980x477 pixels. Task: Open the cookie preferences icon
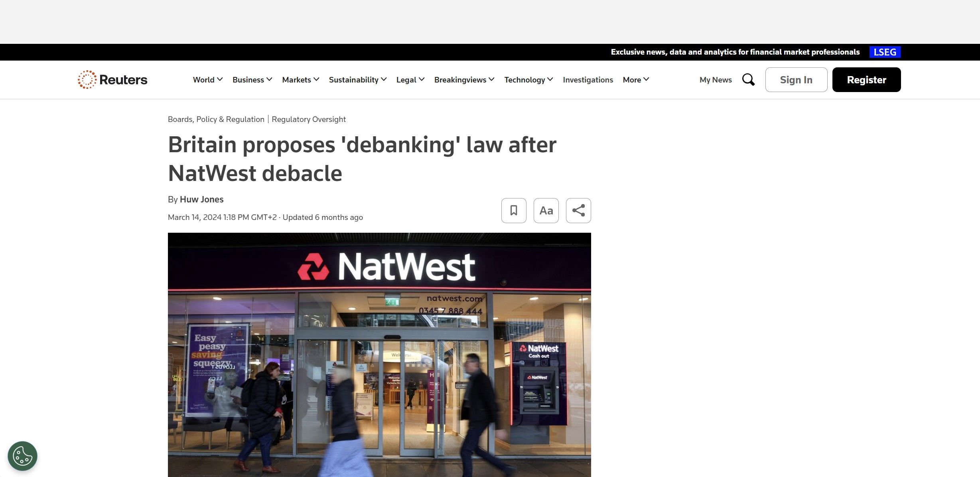click(x=22, y=456)
